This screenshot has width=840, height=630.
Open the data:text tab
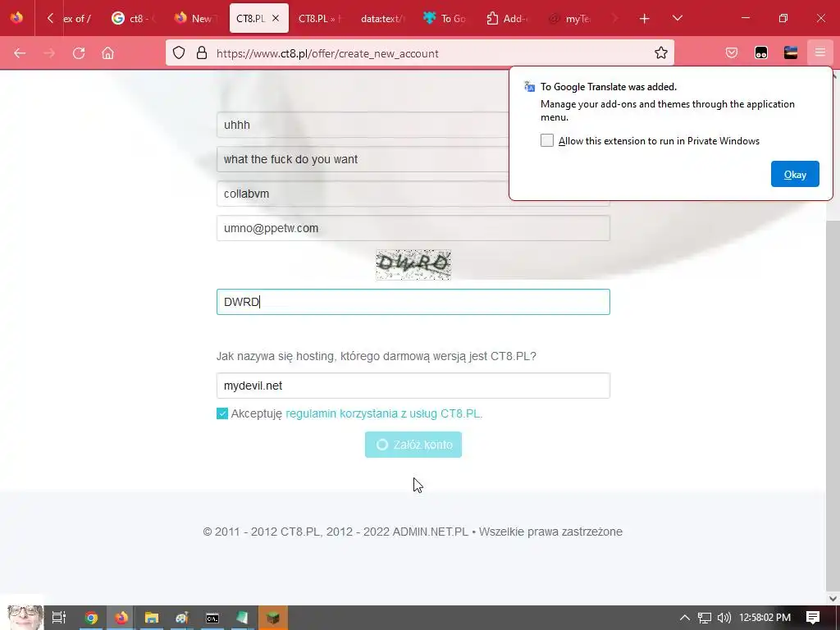[382, 18]
